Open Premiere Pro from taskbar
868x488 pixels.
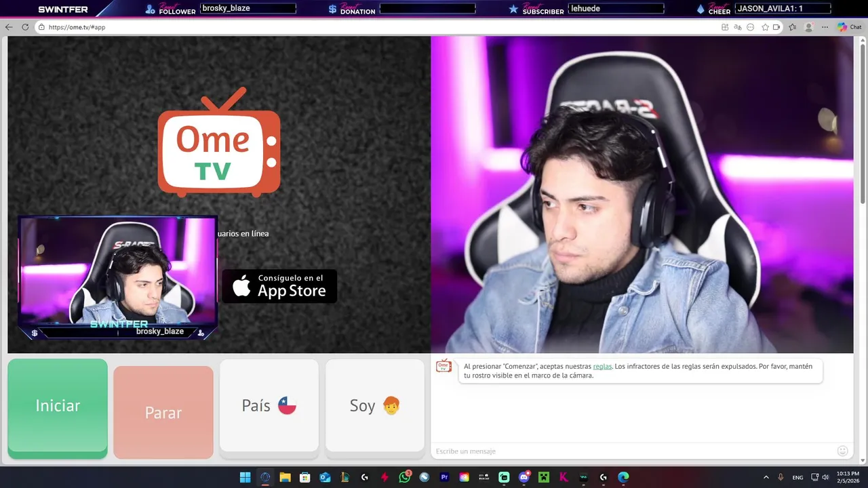pyautogui.click(x=444, y=477)
